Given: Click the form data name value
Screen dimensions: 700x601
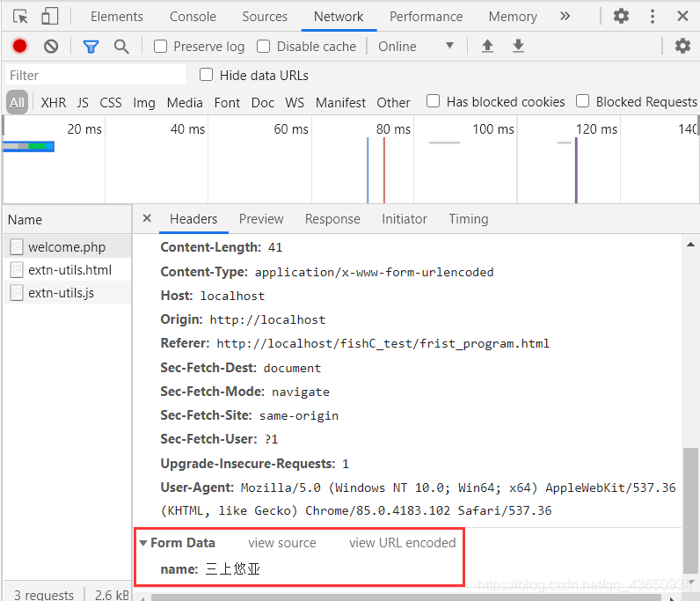Looking at the screenshot, I should (x=232, y=568).
